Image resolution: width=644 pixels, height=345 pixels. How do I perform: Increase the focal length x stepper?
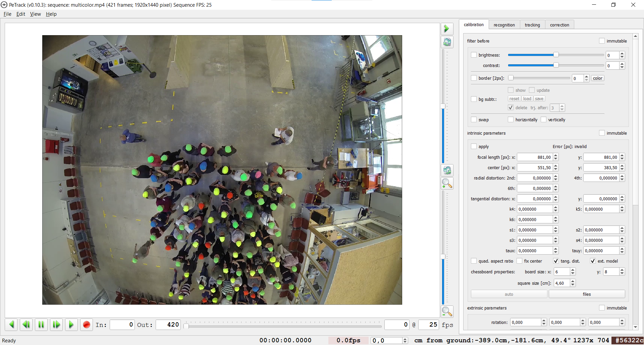(x=556, y=155)
